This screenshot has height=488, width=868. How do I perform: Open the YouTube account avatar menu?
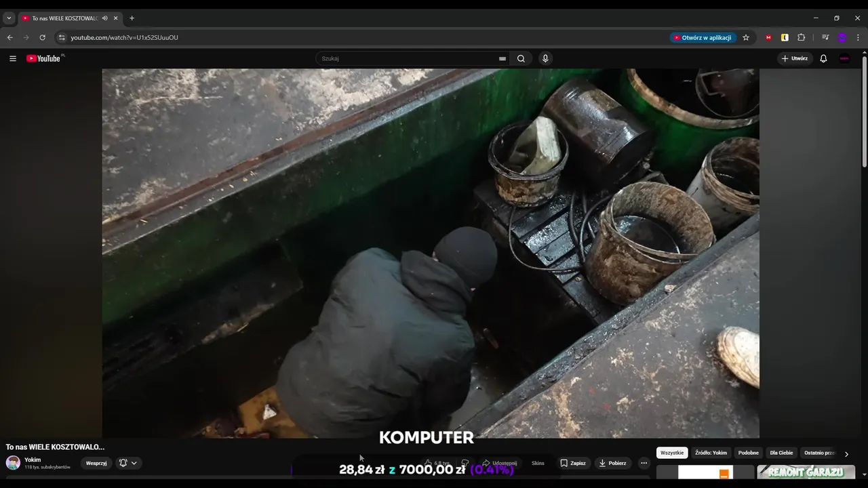tap(844, 58)
